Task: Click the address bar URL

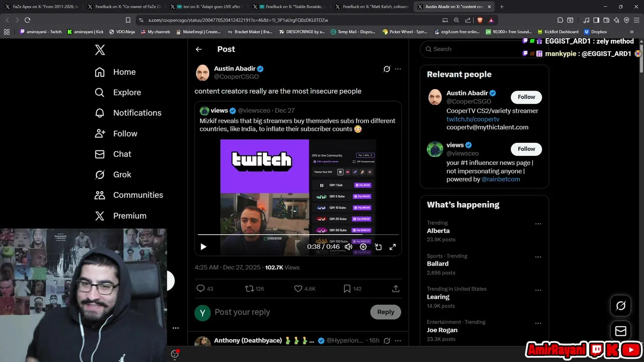Action: click(x=238, y=20)
